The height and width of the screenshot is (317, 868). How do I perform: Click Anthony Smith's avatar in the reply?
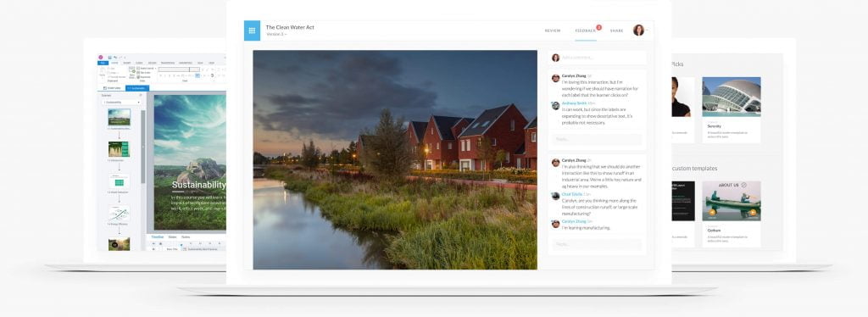point(555,105)
